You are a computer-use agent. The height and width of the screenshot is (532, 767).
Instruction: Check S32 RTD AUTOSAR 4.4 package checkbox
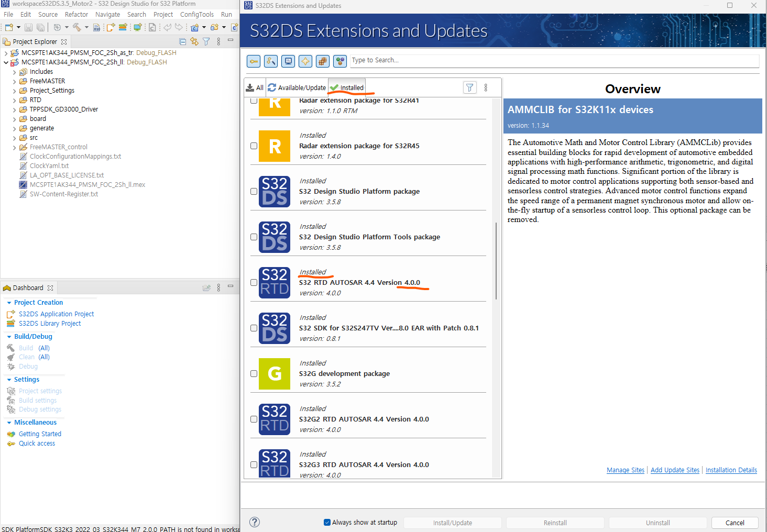point(254,283)
